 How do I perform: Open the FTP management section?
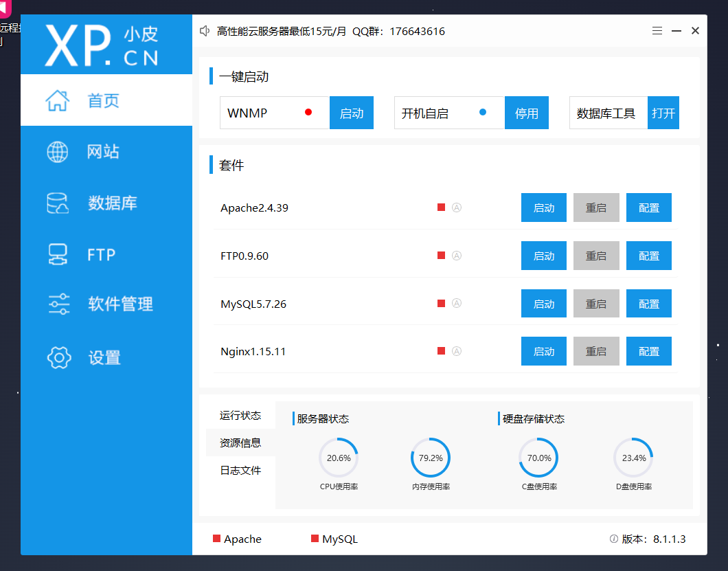pyautogui.click(x=103, y=254)
